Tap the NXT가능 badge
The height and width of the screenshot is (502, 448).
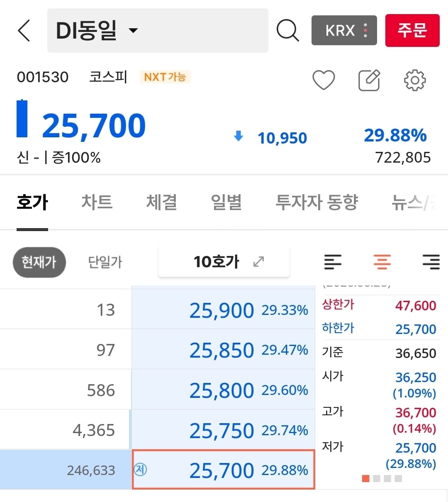coord(165,77)
